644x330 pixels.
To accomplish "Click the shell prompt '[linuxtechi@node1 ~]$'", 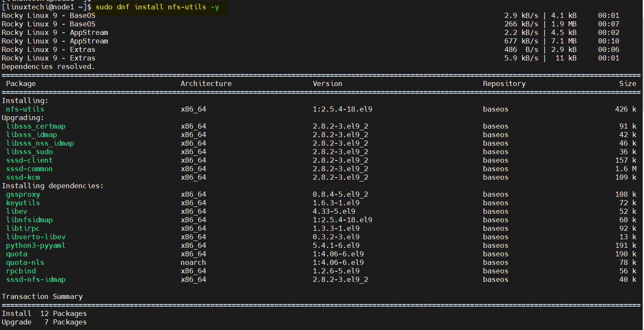I will (x=46, y=7).
